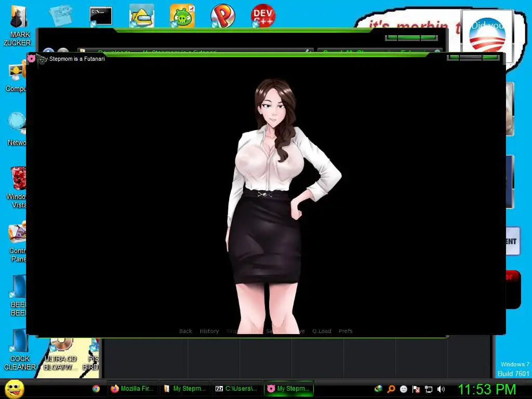This screenshot has width=532, height=399.
Task: Switch to 7-Zip C:\Users taskbar button
Action: pyautogui.click(x=236, y=389)
